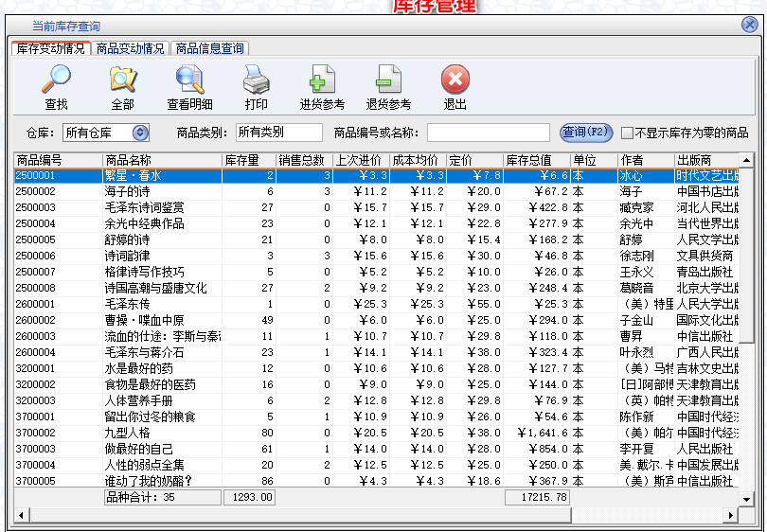Open the 仓库 dropdown list
Screen dimensions: 767x532
[140, 133]
